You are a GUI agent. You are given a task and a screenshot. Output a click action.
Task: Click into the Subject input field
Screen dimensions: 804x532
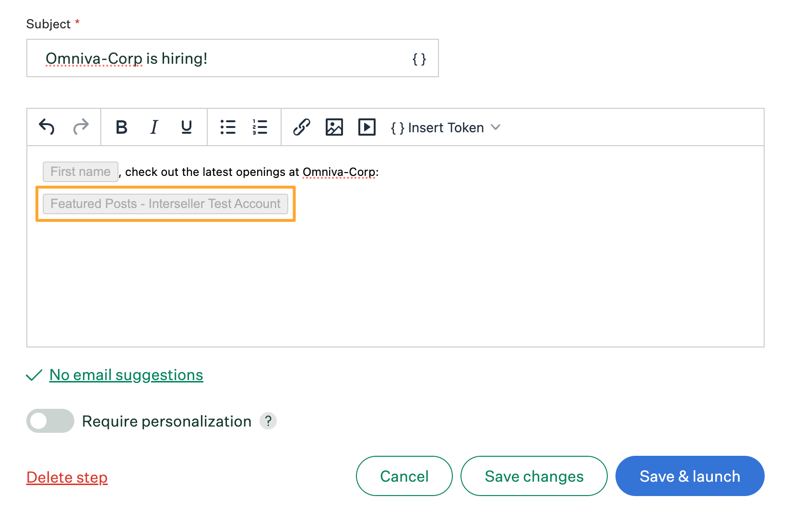click(233, 58)
